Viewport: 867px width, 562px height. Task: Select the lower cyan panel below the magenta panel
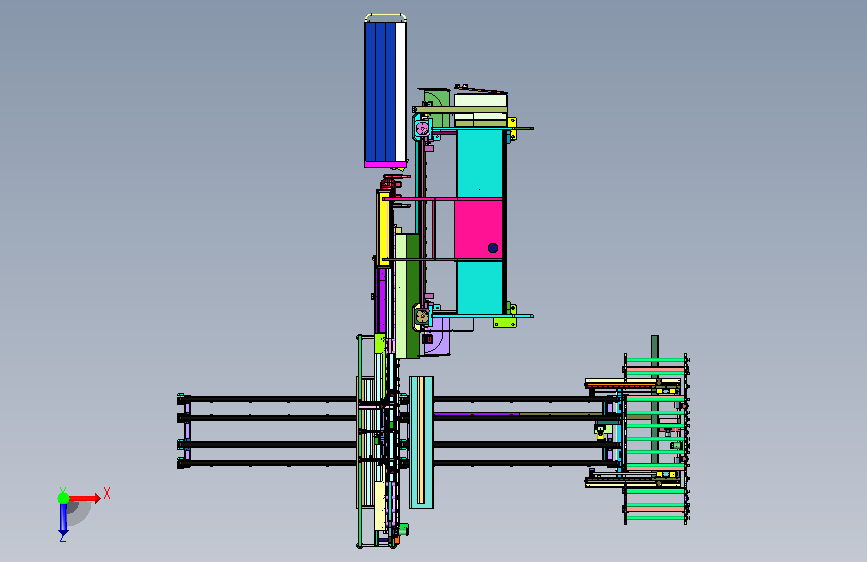[x=479, y=288]
